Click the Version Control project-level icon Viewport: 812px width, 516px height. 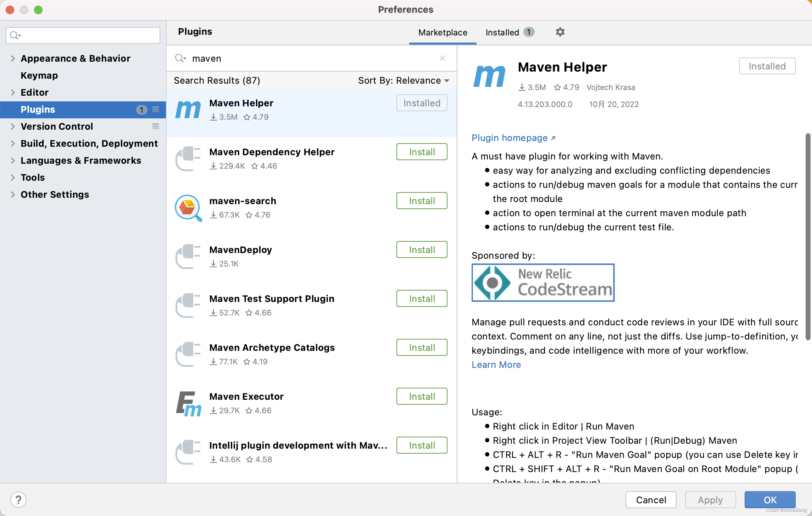(156, 127)
